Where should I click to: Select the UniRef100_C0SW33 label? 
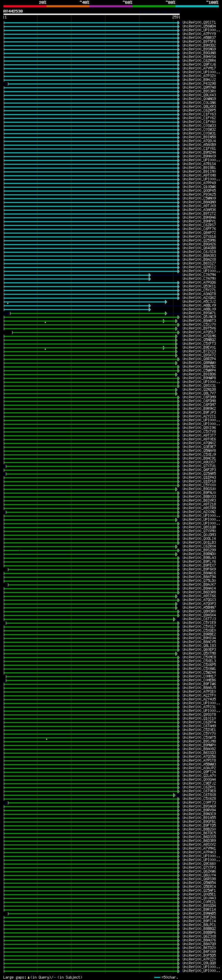point(199,125)
